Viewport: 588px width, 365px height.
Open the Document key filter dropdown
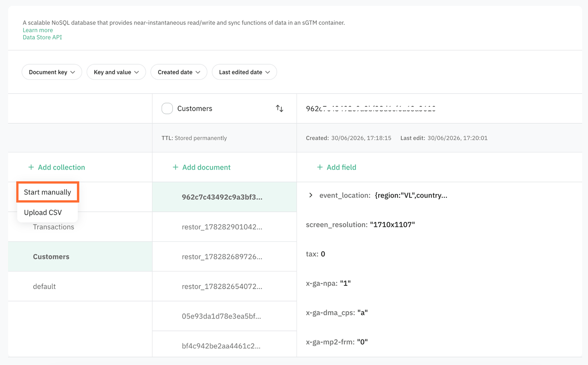coord(52,72)
